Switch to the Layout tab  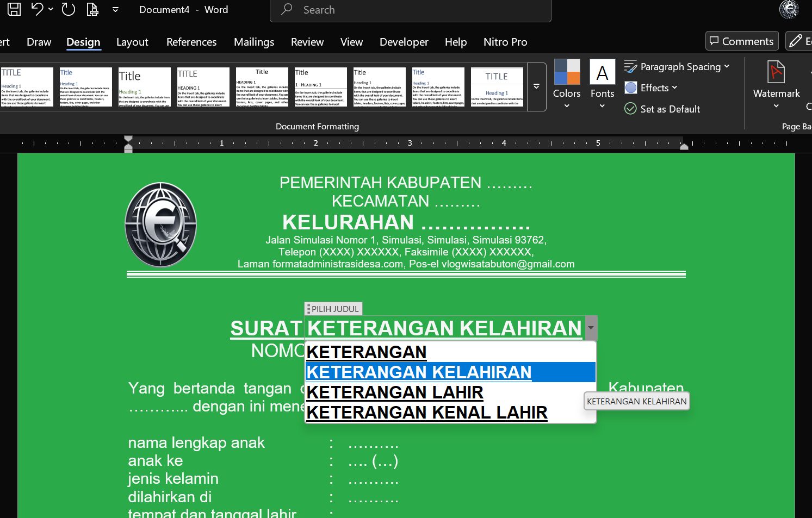click(x=132, y=42)
